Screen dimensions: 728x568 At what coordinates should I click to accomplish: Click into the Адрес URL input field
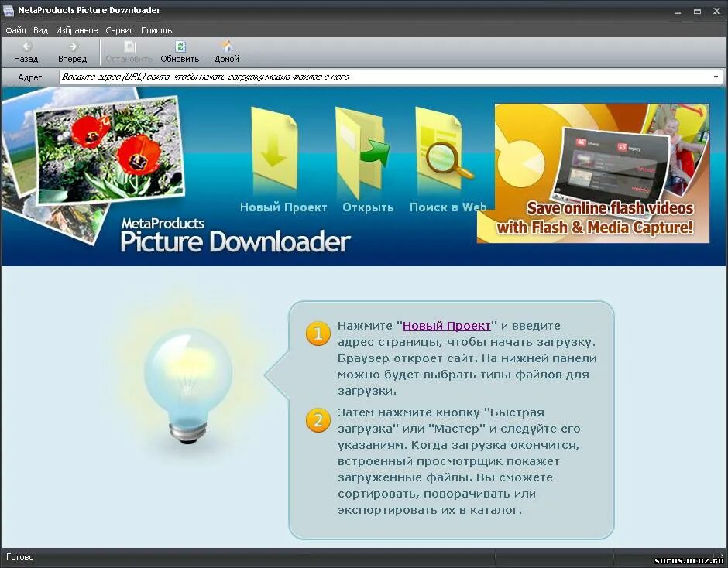386,77
